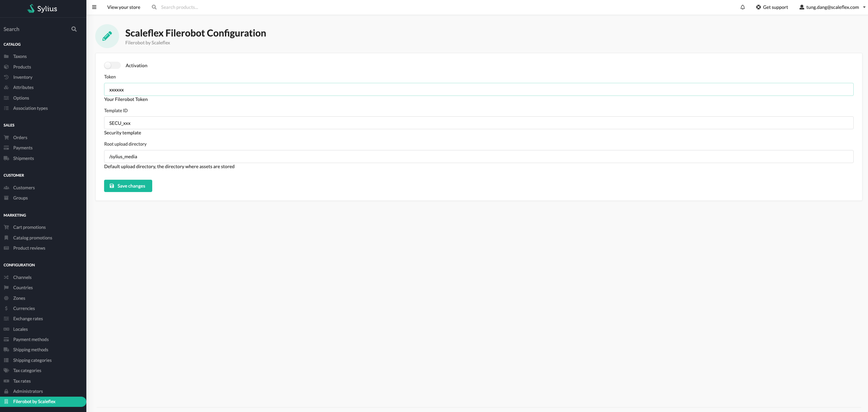Focus the Template ID field
Screen dimensions: 868x412
pyautogui.click(x=478, y=123)
